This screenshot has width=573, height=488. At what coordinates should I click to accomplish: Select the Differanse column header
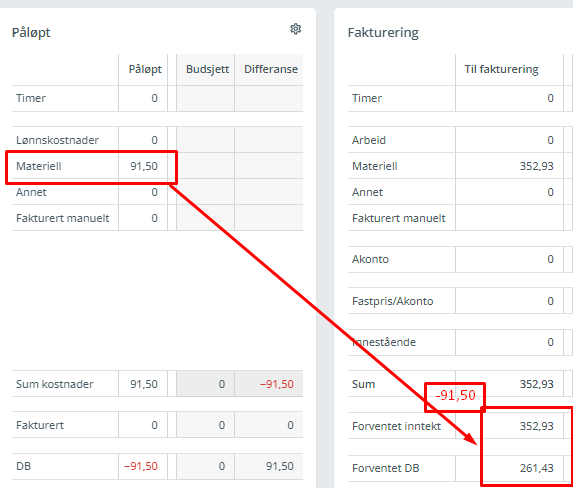click(271, 69)
